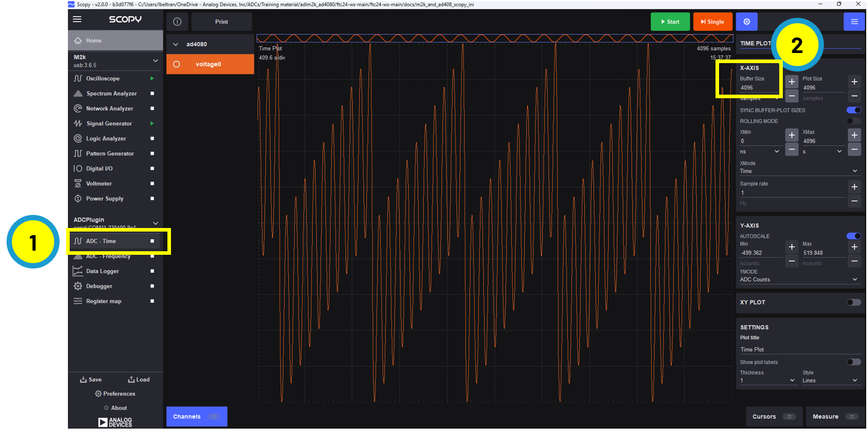Expand the YMODE ADC Counts dropdown
Viewport: 868px width, 431px height.
[798, 279]
